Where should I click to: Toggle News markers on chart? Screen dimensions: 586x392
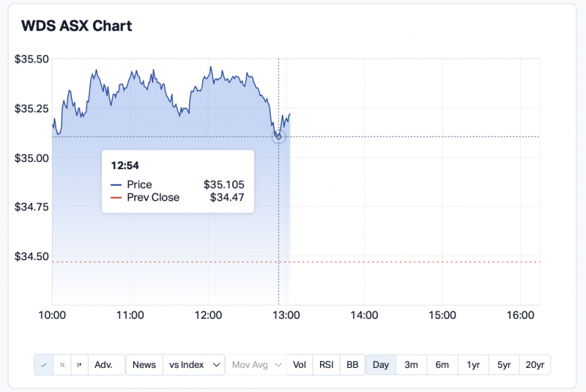144,365
